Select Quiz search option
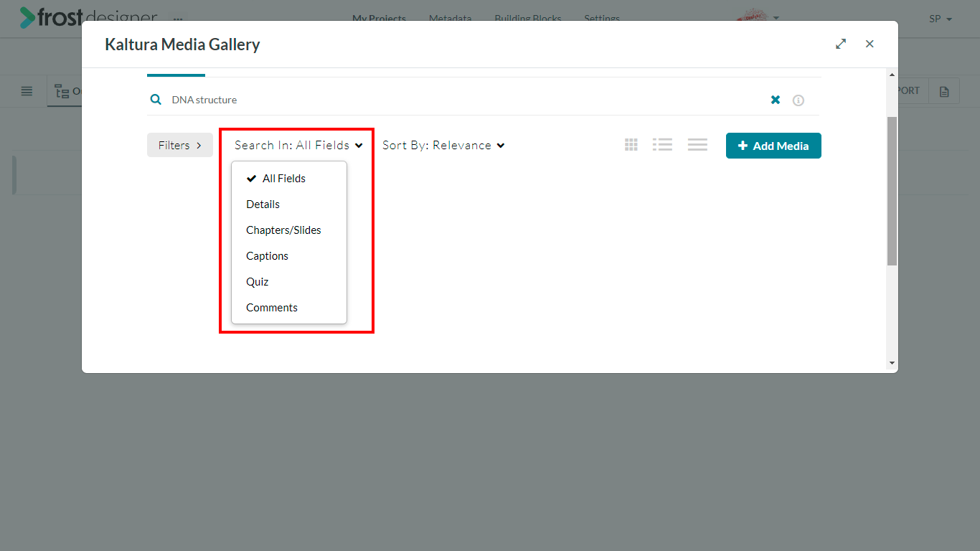 (x=289, y=282)
